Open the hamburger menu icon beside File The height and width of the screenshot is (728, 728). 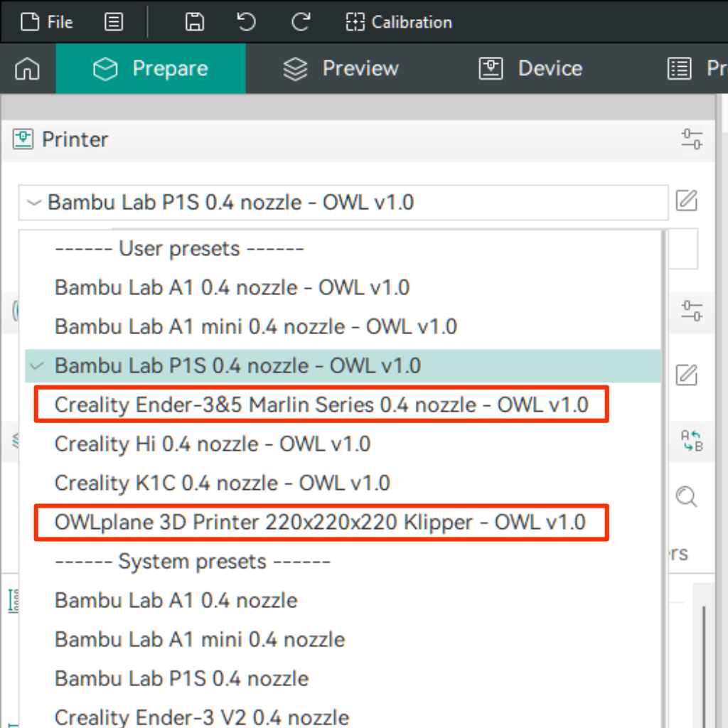coord(113,22)
